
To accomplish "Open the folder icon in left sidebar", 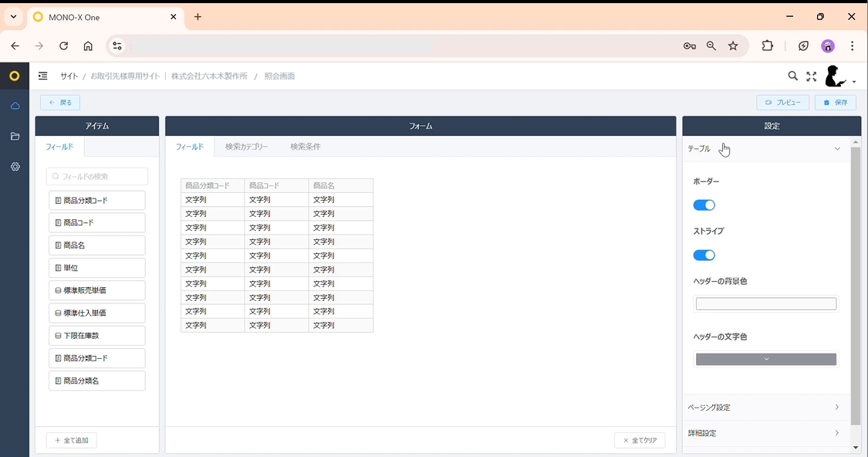I will coord(15,137).
